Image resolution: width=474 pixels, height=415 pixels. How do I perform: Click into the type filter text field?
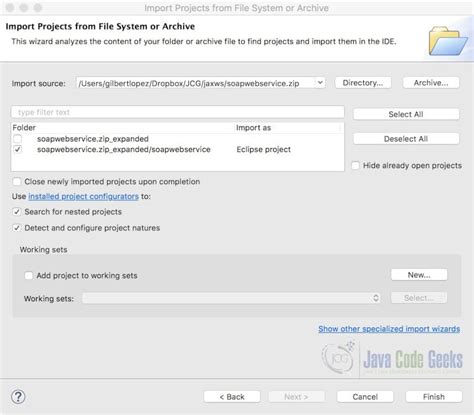tap(178, 112)
